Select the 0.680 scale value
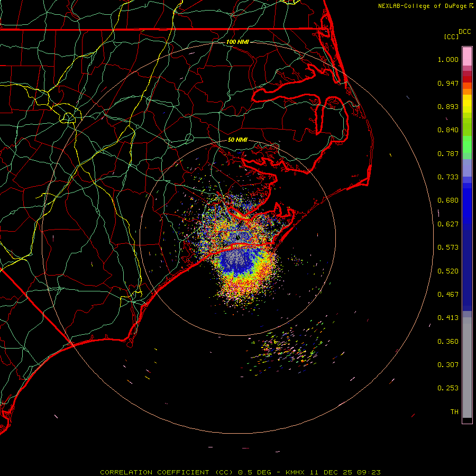 point(448,200)
